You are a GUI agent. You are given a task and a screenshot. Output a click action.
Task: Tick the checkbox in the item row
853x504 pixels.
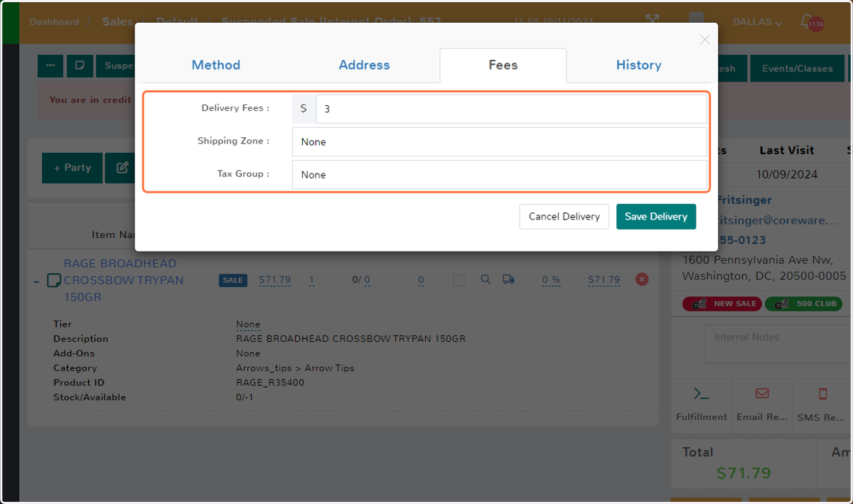click(458, 281)
